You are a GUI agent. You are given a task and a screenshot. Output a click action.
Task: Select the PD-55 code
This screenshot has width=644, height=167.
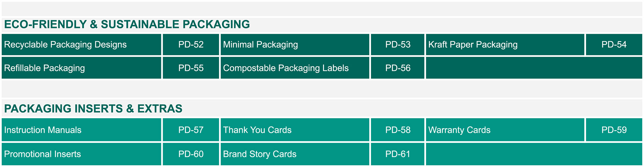(x=191, y=68)
